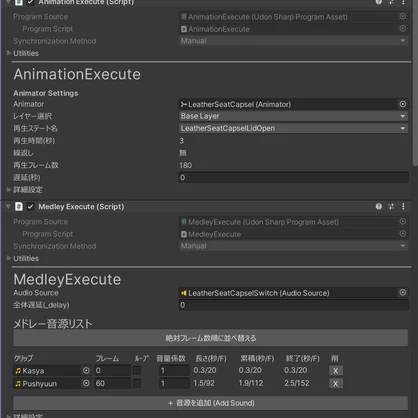Click 音源を追加 (Add Sound) button
Image resolution: width=418 pixels, height=418 pixels.
[x=210, y=403]
